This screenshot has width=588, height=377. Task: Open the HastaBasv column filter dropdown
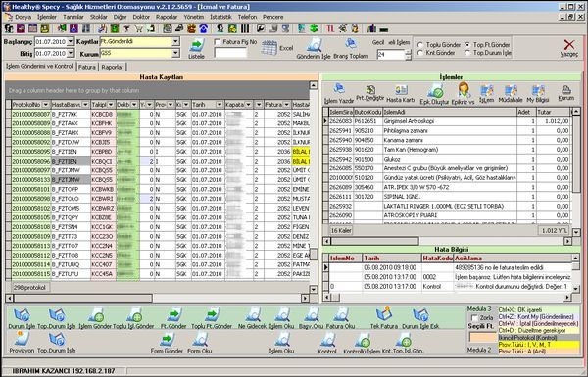85,105
